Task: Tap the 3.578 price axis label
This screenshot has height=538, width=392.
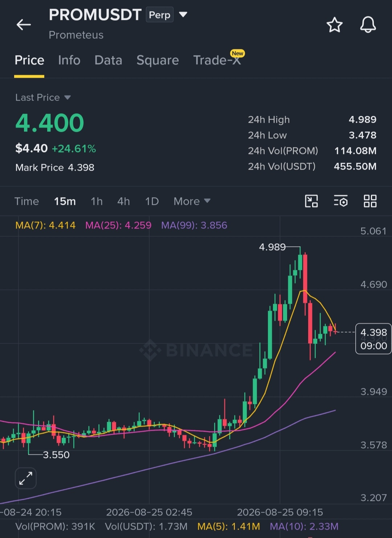Action: click(373, 445)
